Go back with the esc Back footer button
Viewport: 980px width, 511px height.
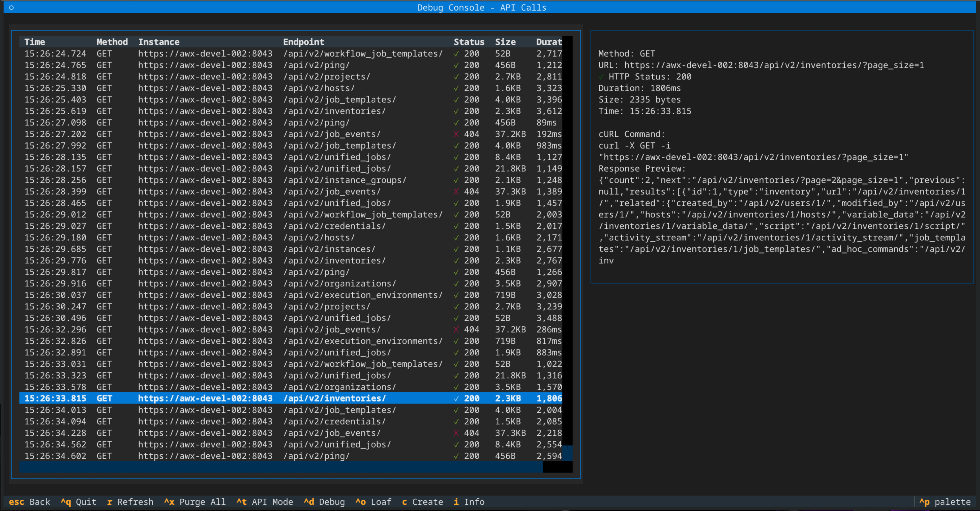[x=29, y=502]
